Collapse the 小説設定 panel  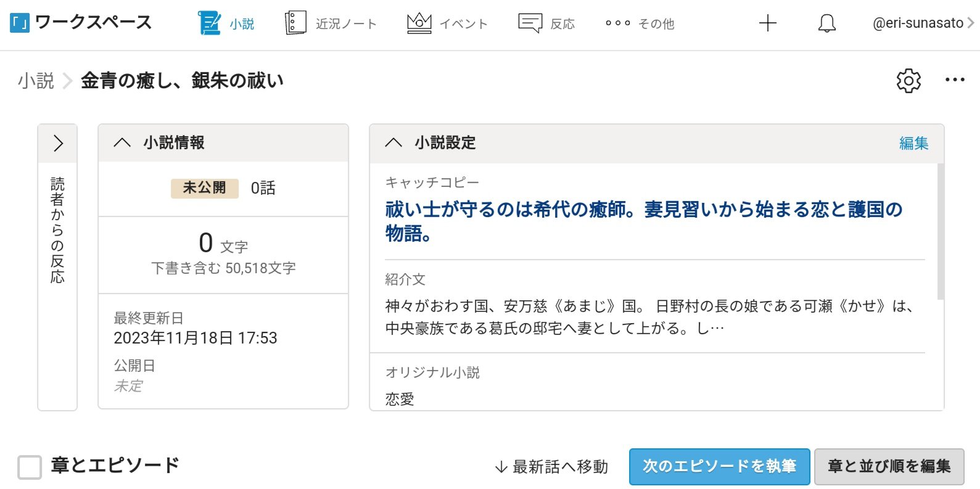point(393,143)
